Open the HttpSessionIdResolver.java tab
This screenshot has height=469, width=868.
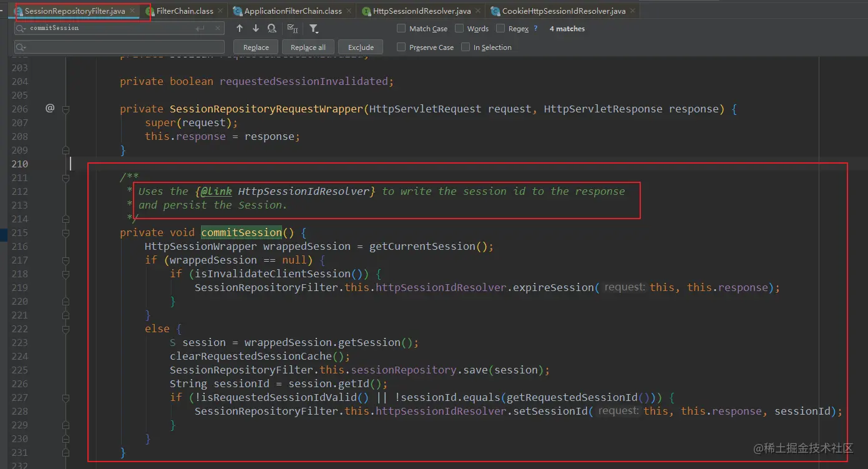(x=422, y=11)
